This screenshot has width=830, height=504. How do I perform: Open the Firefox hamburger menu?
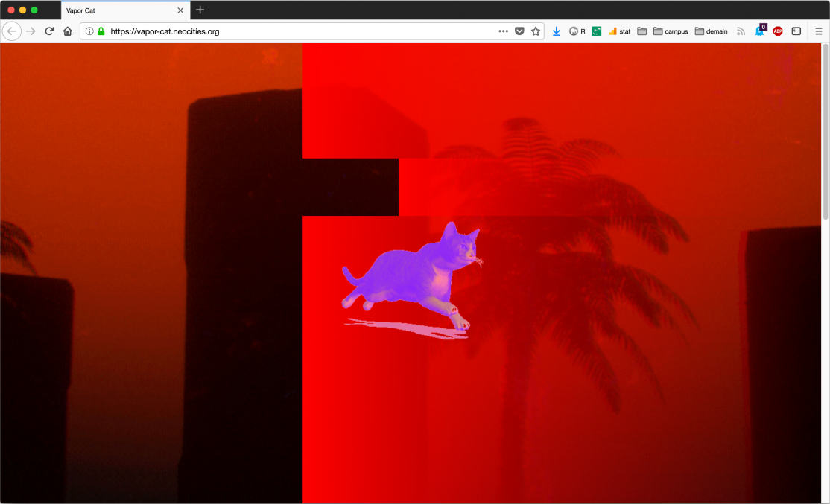(818, 31)
